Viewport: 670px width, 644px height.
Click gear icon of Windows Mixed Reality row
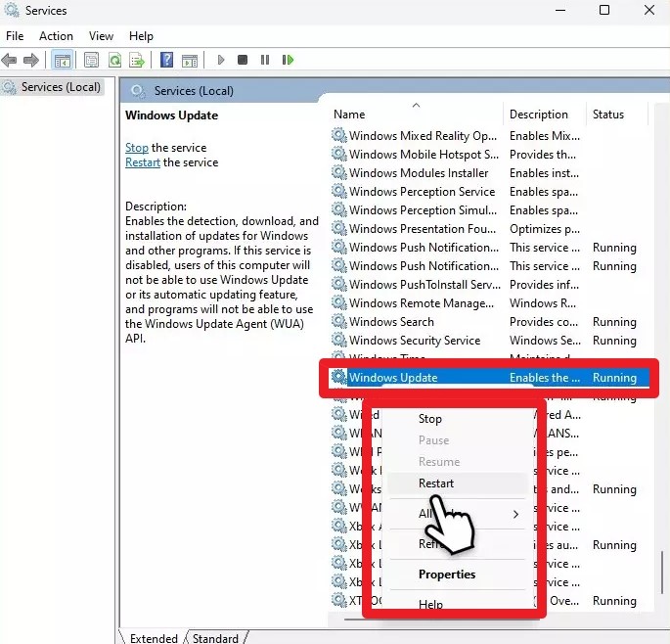pyautogui.click(x=338, y=136)
